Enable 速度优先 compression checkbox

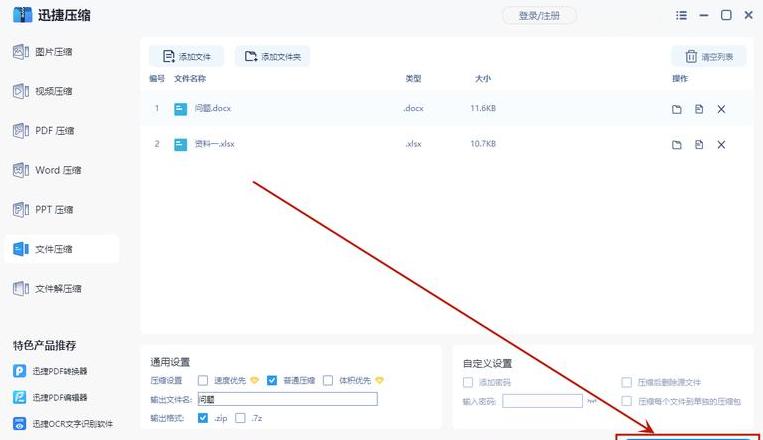coord(203,380)
